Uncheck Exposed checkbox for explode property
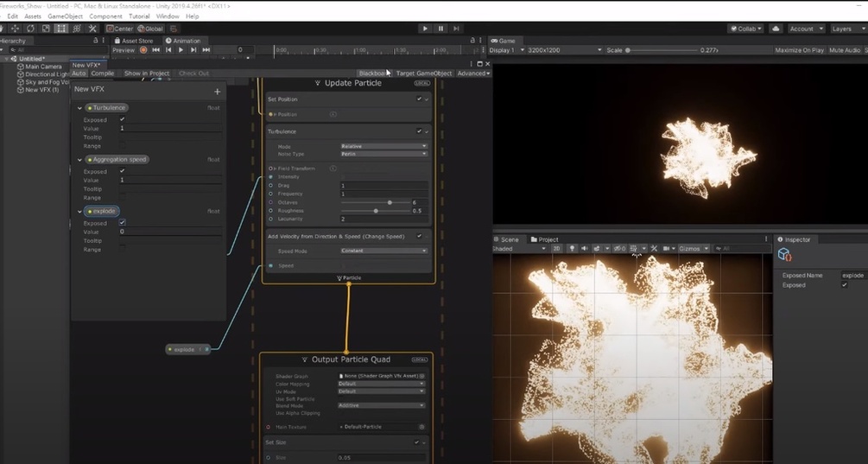868x464 pixels. pos(123,223)
